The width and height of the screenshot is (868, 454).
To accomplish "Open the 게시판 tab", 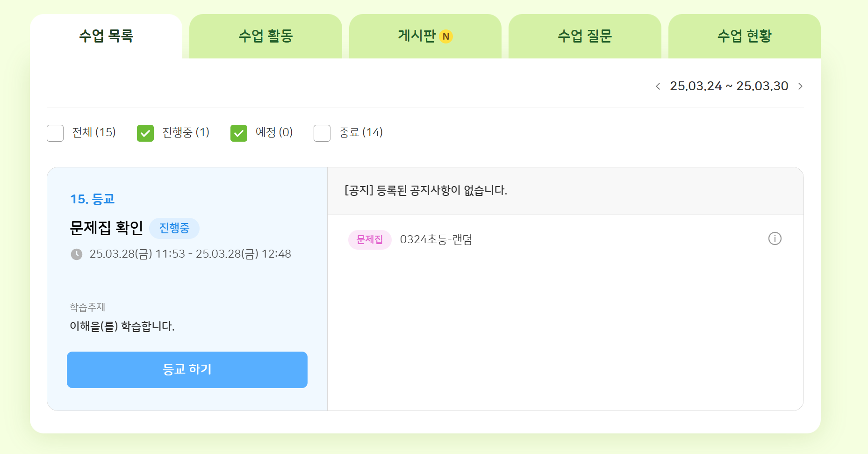I will pos(416,36).
